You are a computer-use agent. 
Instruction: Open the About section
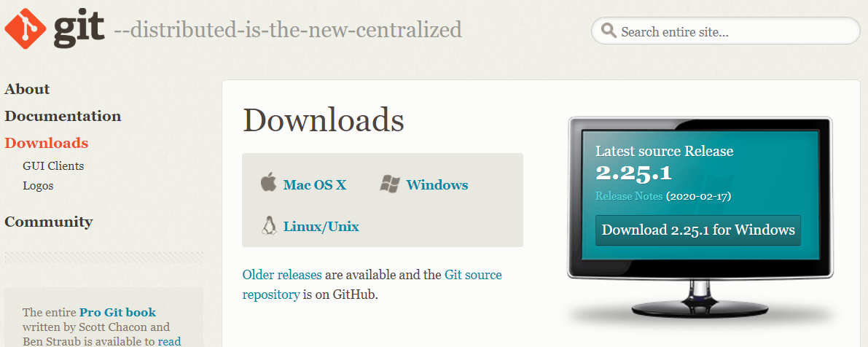pos(27,89)
